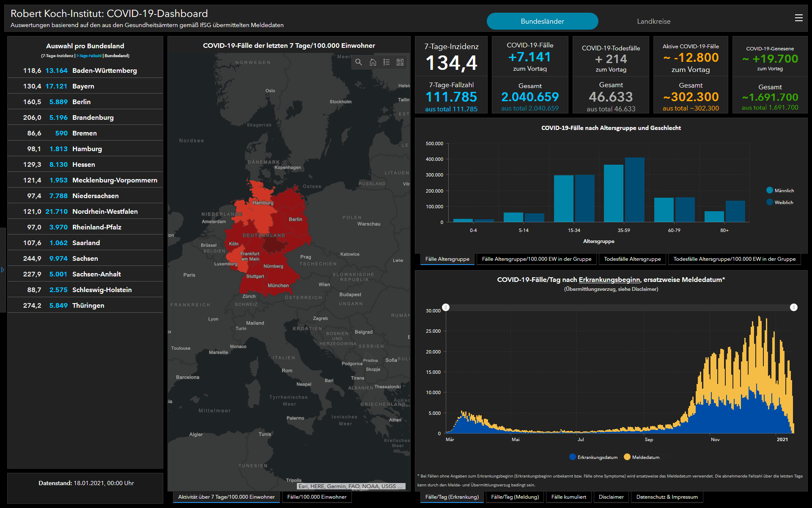Click the male bar for age group 35-59
The width and height of the screenshot is (812, 508).
pyautogui.click(x=614, y=193)
